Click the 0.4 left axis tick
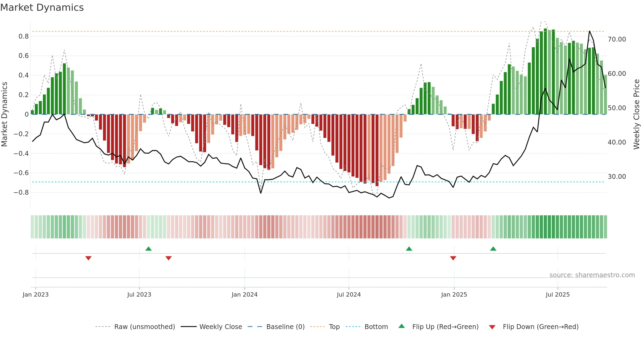This screenshot has width=644, height=362. click(x=24, y=75)
